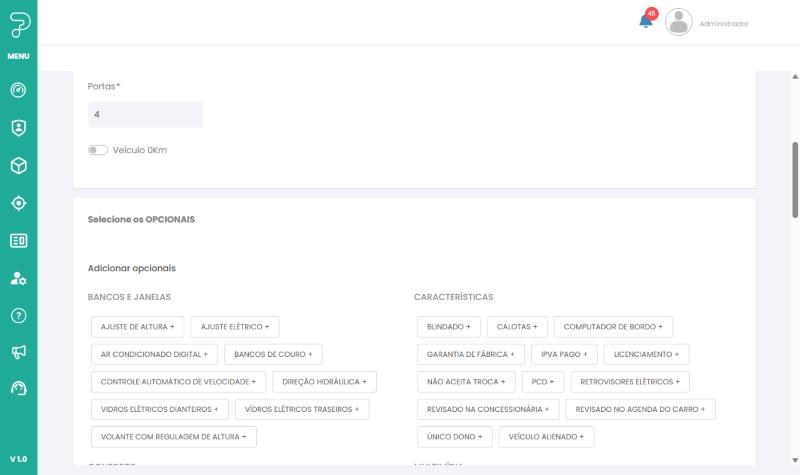Click the Administrador profile avatar

tap(678, 22)
